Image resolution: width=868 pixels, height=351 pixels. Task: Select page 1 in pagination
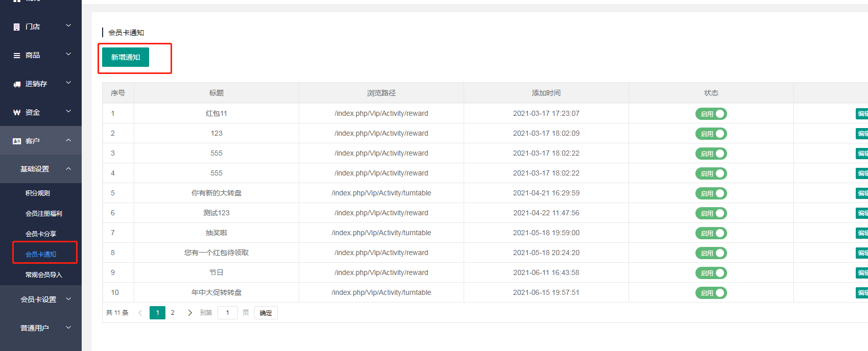(157, 313)
